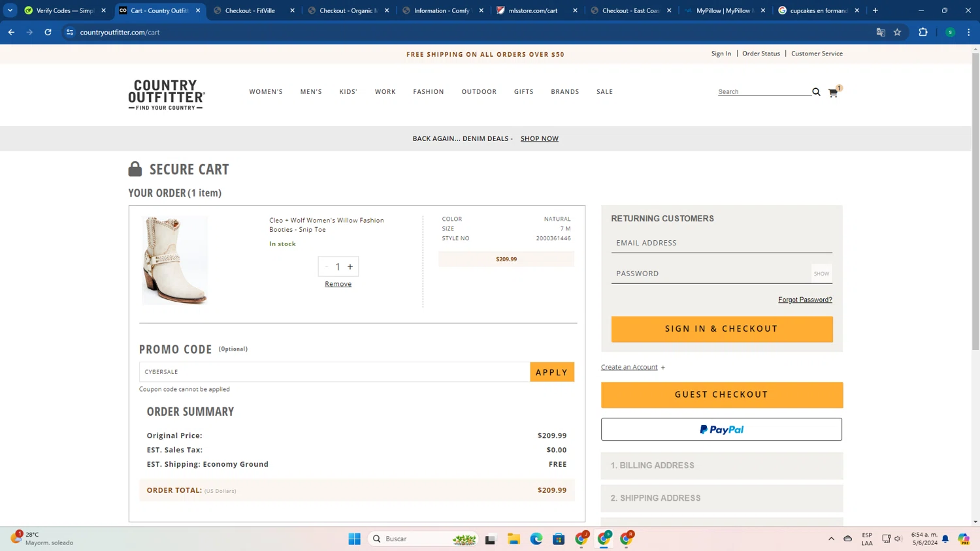Image resolution: width=980 pixels, height=551 pixels.
Task: Switch to Checkout - FitVille tab
Action: (254, 10)
